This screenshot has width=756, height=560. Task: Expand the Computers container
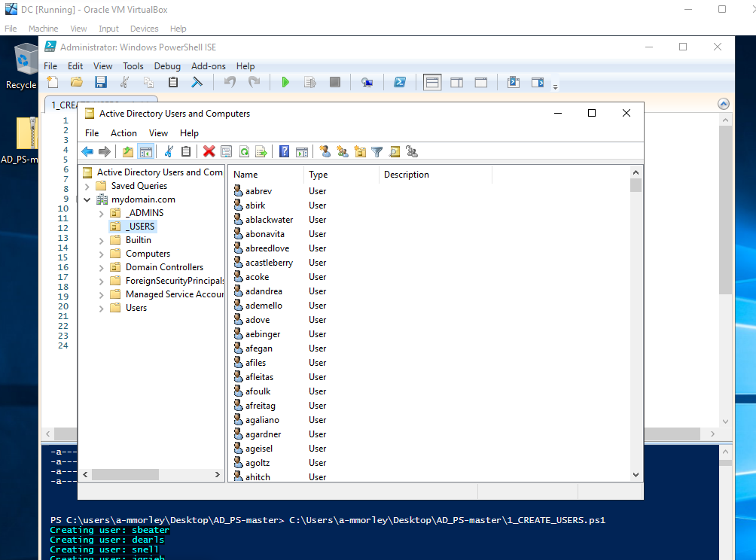[x=101, y=253]
